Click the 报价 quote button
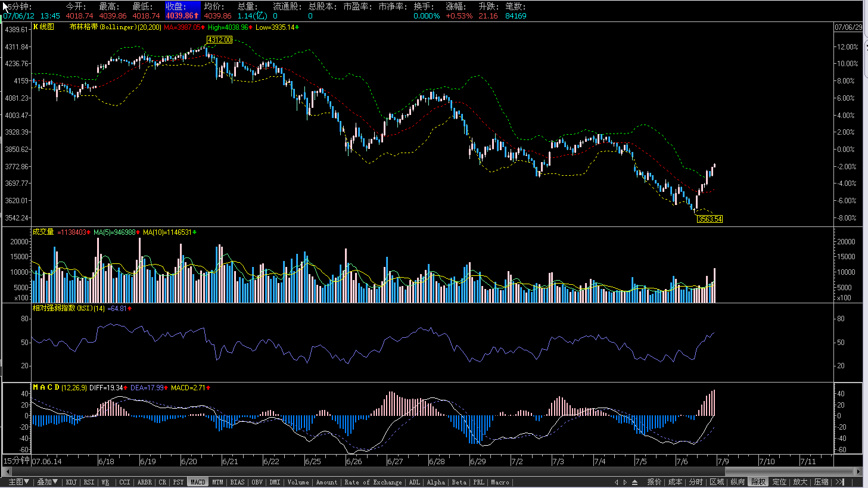The image size is (868, 488). click(654, 482)
